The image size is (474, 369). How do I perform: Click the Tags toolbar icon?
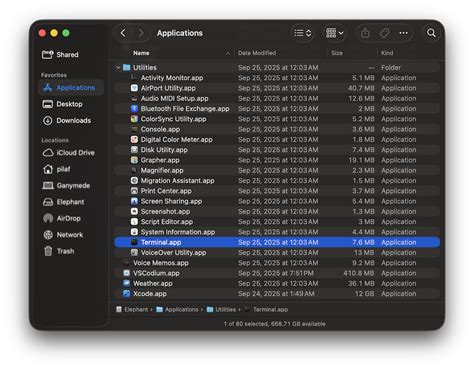click(384, 33)
